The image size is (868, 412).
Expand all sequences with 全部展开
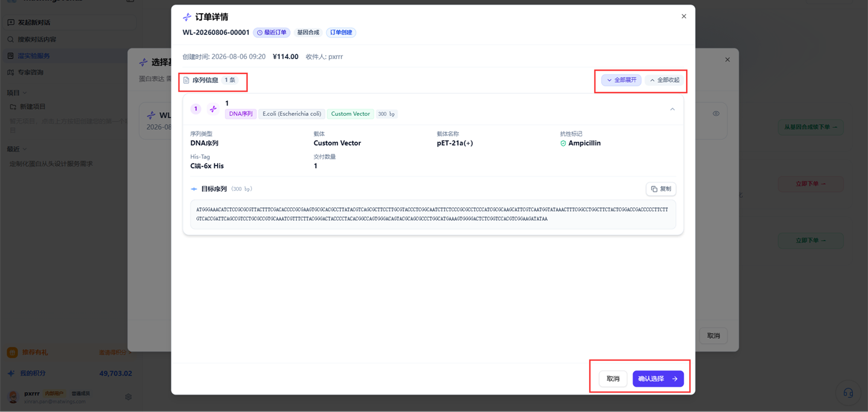621,80
